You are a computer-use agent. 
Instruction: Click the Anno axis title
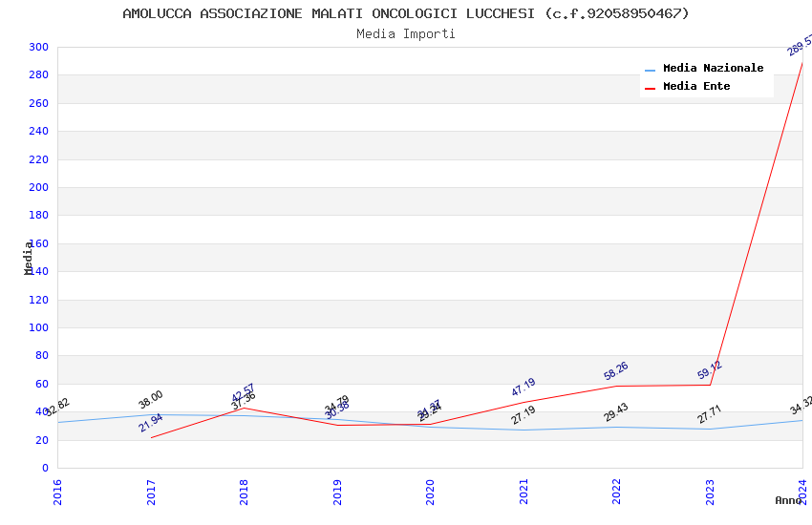788,500
